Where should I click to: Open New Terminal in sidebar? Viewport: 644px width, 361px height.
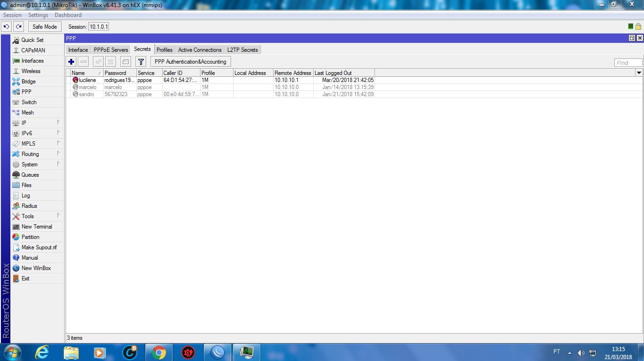click(37, 227)
